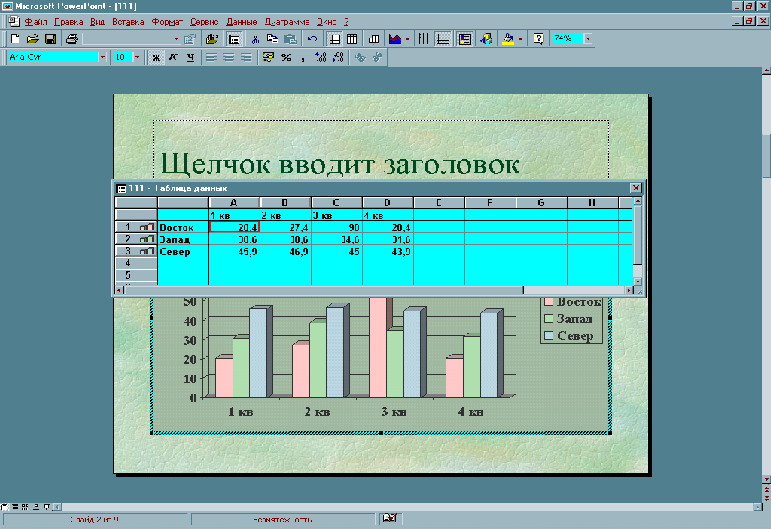Expand the zoom percentage dropdown

(x=588, y=39)
